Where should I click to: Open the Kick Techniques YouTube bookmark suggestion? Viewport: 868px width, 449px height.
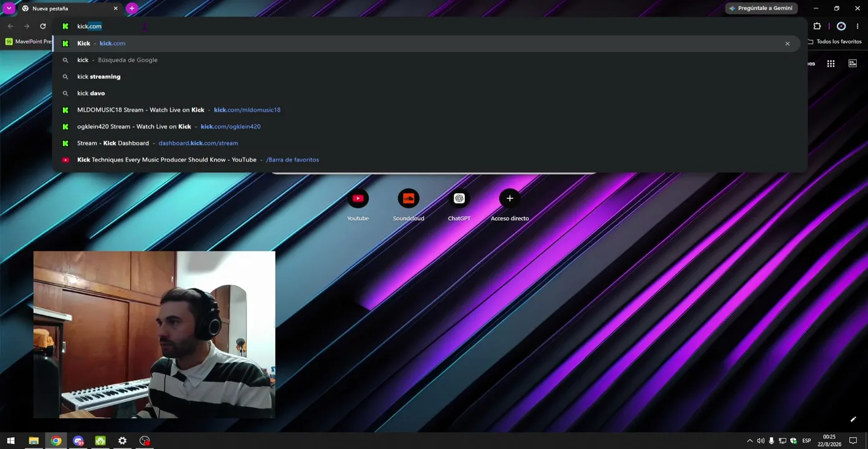tap(426, 160)
